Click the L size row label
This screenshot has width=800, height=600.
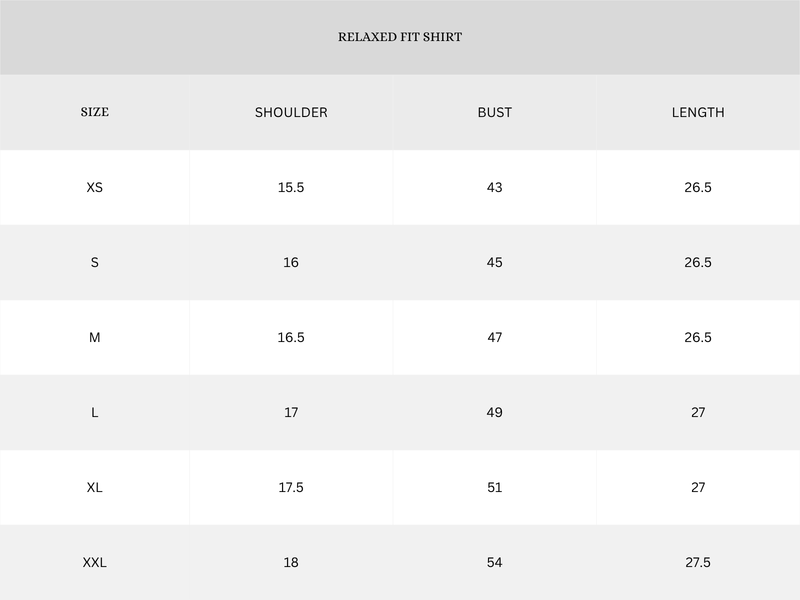tap(94, 412)
